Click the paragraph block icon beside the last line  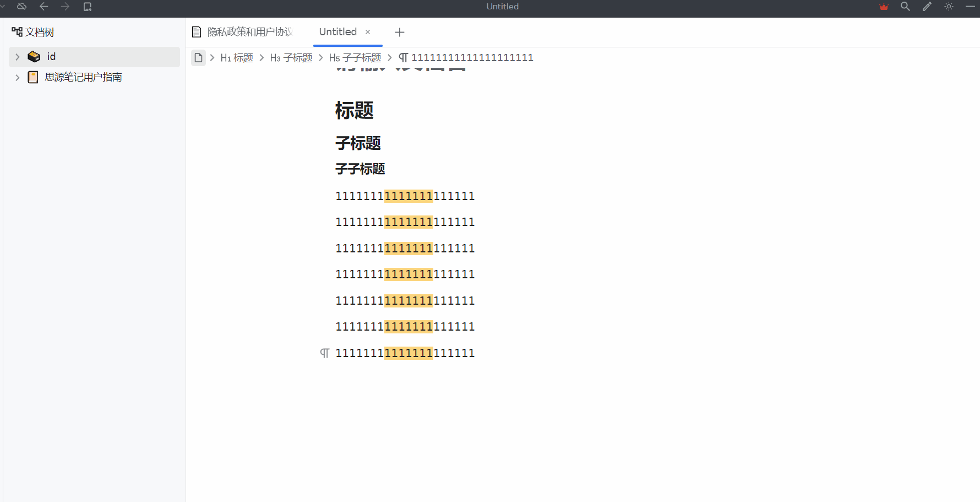pyautogui.click(x=325, y=353)
